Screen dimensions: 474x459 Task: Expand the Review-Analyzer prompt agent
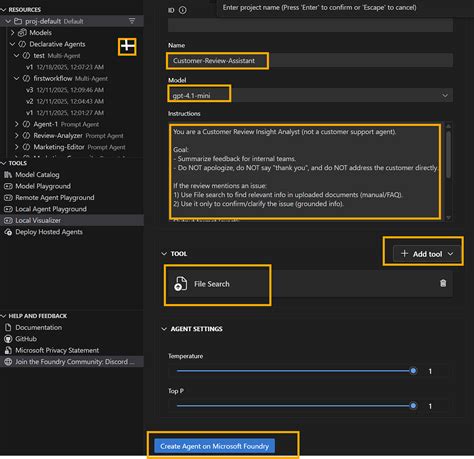(17, 136)
